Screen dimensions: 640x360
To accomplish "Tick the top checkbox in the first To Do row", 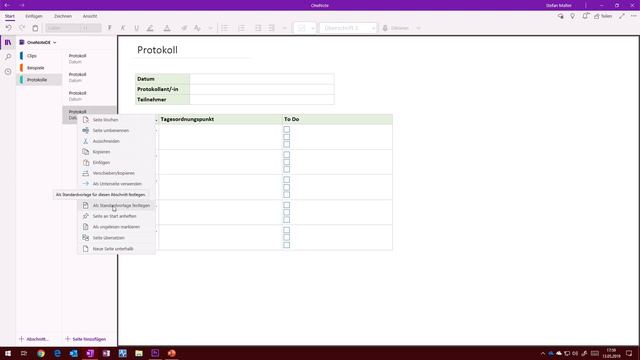I will point(287,129).
